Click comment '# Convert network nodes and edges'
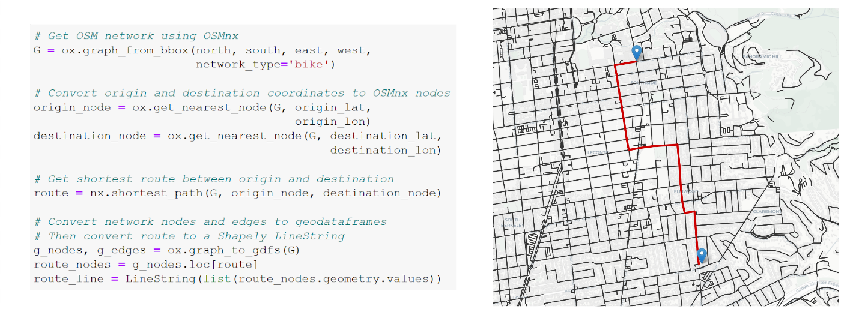 pyautogui.click(x=210, y=222)
